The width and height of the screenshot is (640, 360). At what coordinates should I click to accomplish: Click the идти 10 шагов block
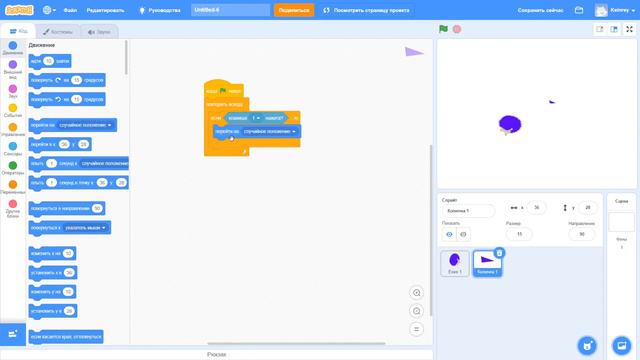pyautogui.click(x=50, y=61)
